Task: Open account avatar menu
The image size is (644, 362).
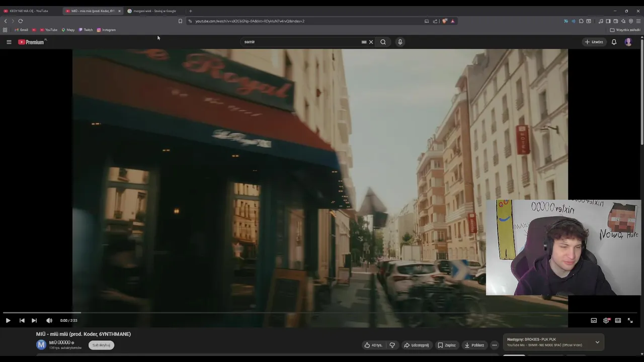Action: tap(628, 42)
